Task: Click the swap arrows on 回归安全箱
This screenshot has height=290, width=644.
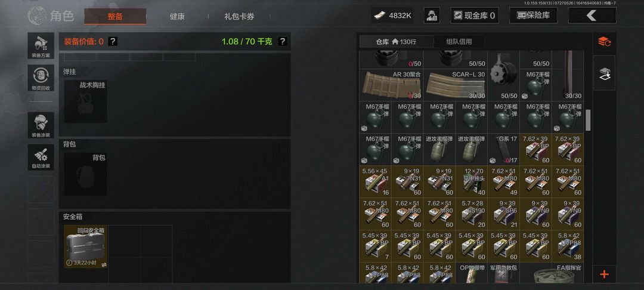Action: [104, 264]
